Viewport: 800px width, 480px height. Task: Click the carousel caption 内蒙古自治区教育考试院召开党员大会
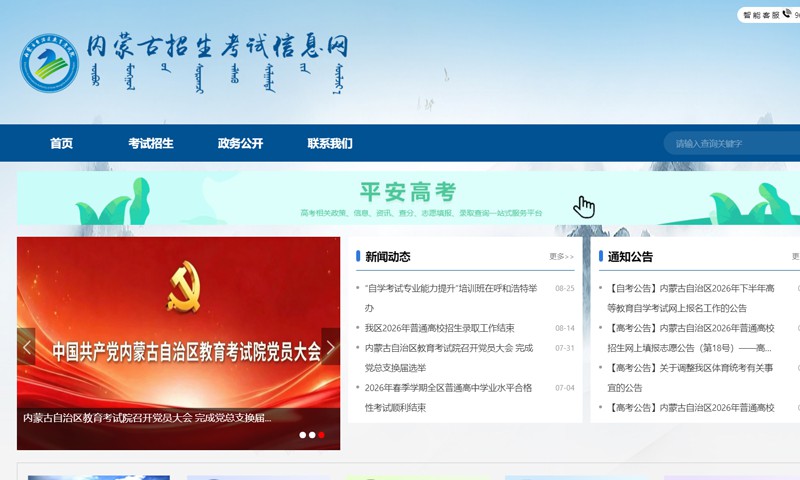[x=147, y=418]
